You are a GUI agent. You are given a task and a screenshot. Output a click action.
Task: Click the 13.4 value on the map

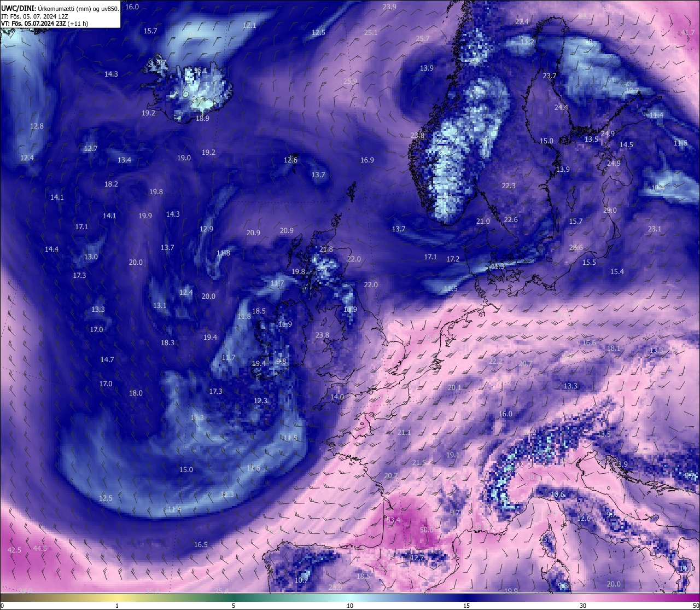(124, 160)
